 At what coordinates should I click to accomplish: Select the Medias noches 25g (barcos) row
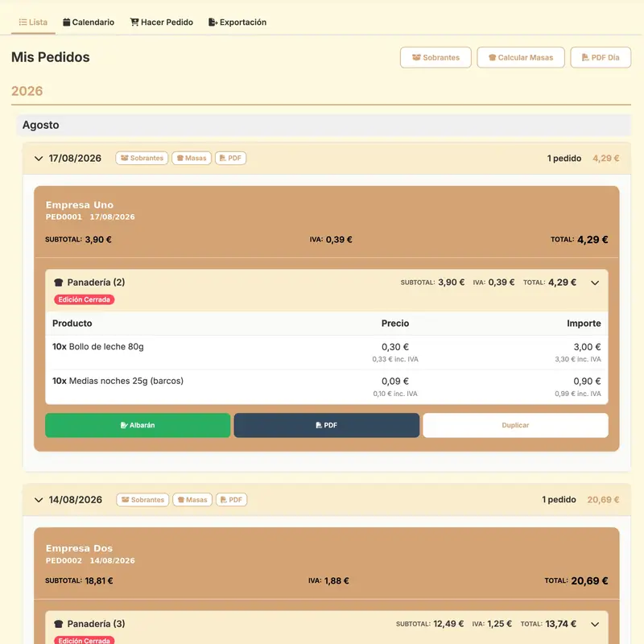coord(327,387)
